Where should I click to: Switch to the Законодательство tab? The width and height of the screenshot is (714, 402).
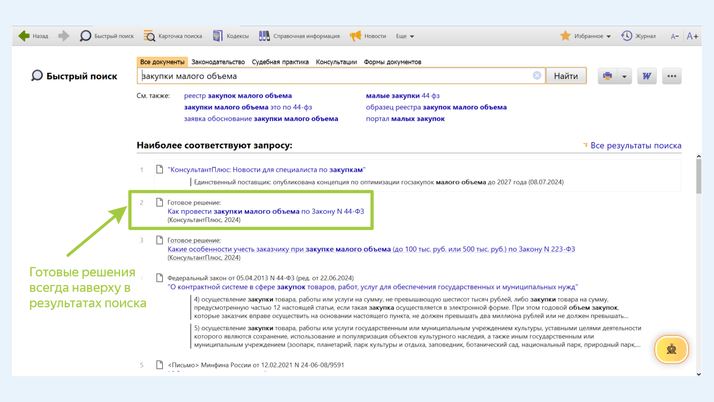coord(218,62)
